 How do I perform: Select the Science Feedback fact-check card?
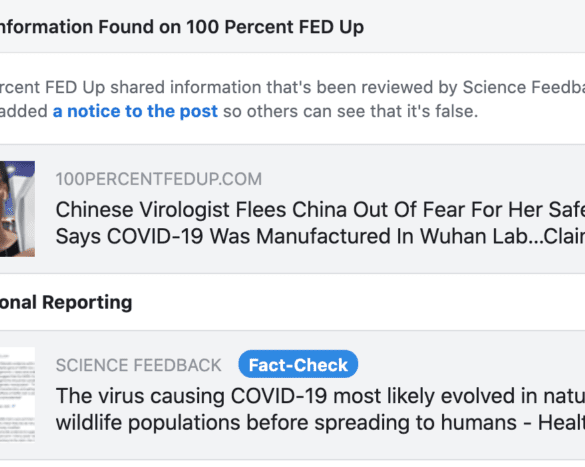point(292,395)
